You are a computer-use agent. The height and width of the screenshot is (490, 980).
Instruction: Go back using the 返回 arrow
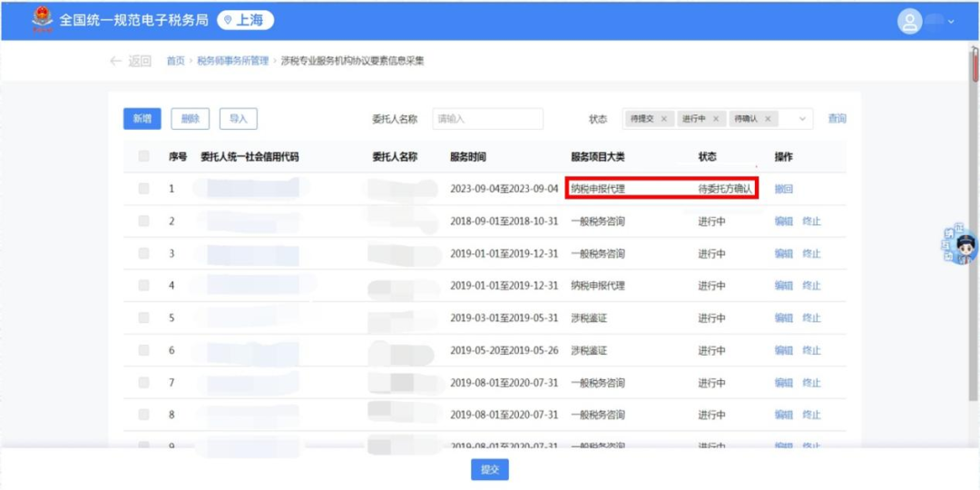pos(131,61)
